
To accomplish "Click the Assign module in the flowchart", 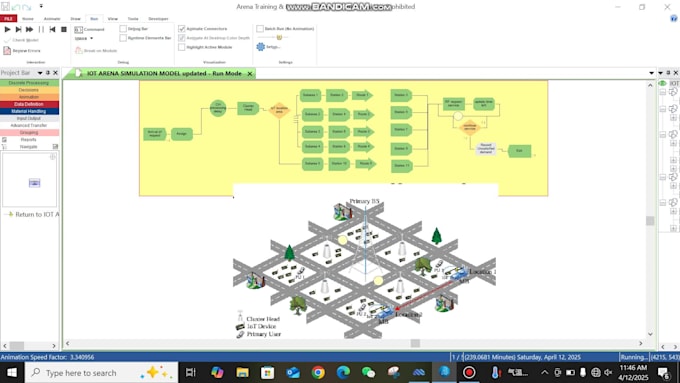I will [182, 134].
